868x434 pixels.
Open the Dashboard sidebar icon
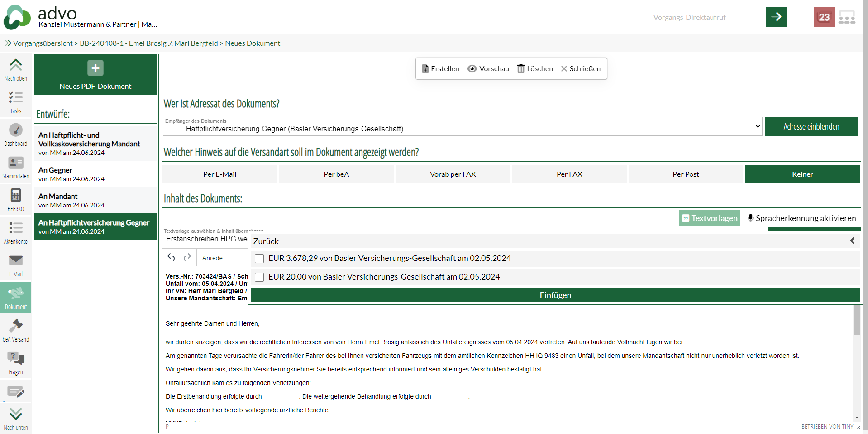point(16,135)
